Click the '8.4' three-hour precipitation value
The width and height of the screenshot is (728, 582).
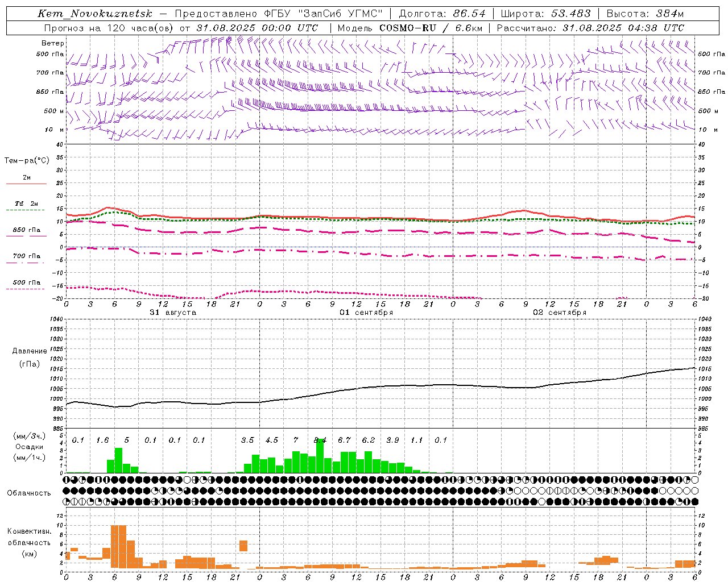click(x=320, y=440)
